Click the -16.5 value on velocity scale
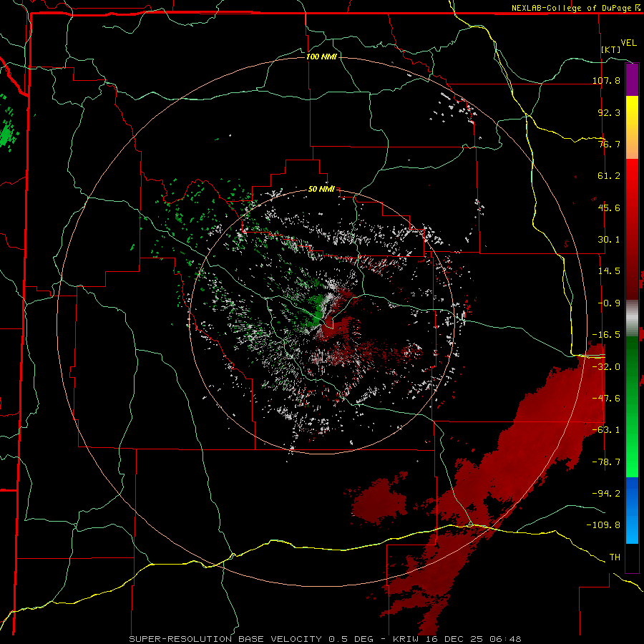This screenshot has width=644, height=644. tap(606, 335)
